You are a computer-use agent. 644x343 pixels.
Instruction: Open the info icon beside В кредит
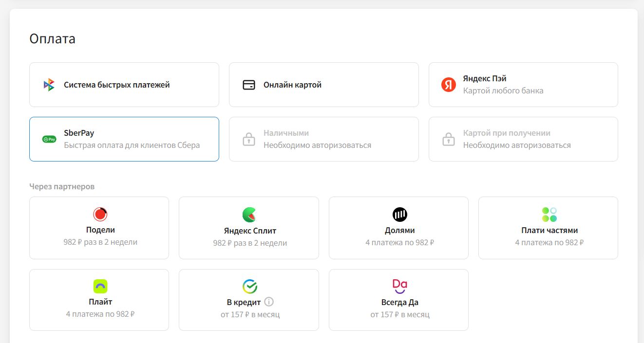coord(269,302)
